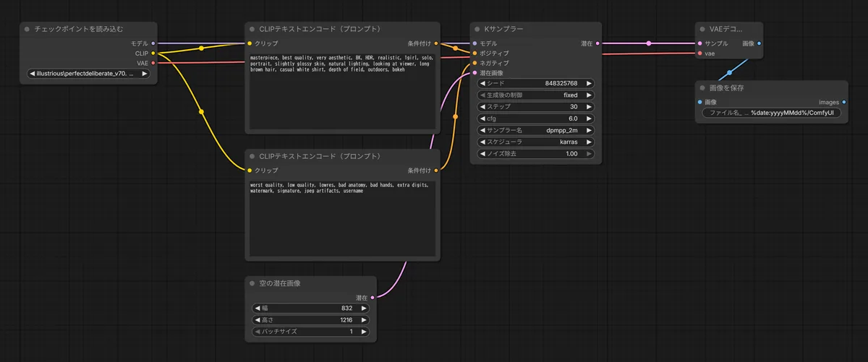The image size is (868, 362).
Task: Click the サンプル input slot on VAEデコード
Action: coord(700,43)
